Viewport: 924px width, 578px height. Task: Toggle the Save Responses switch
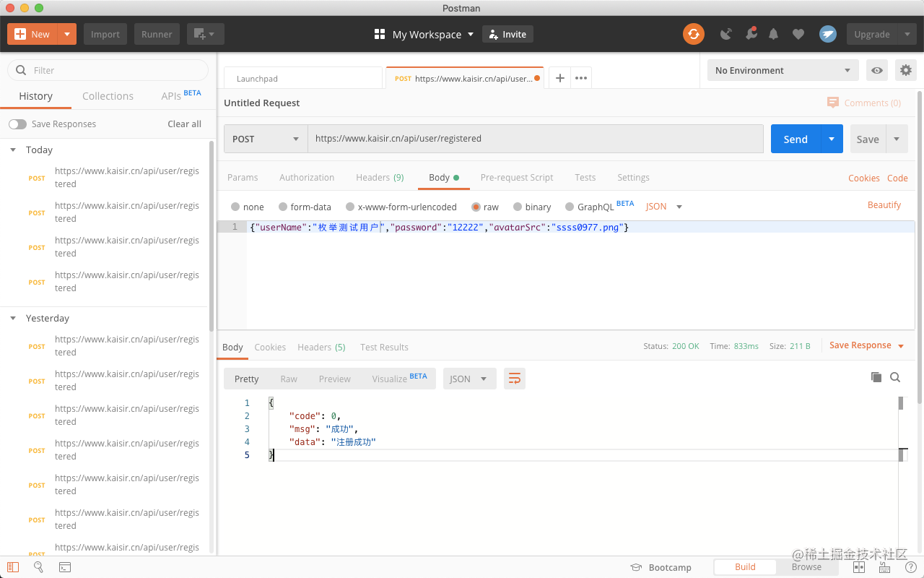17,124
